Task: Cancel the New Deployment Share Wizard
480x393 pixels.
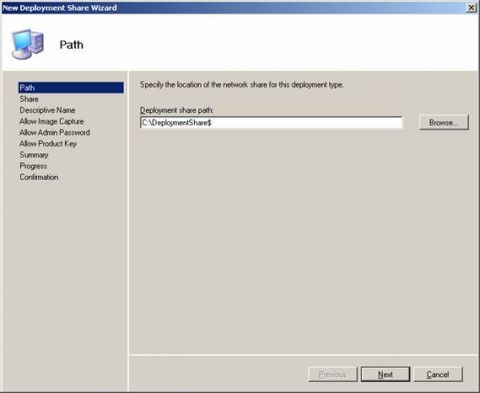Action: (438, 374)
